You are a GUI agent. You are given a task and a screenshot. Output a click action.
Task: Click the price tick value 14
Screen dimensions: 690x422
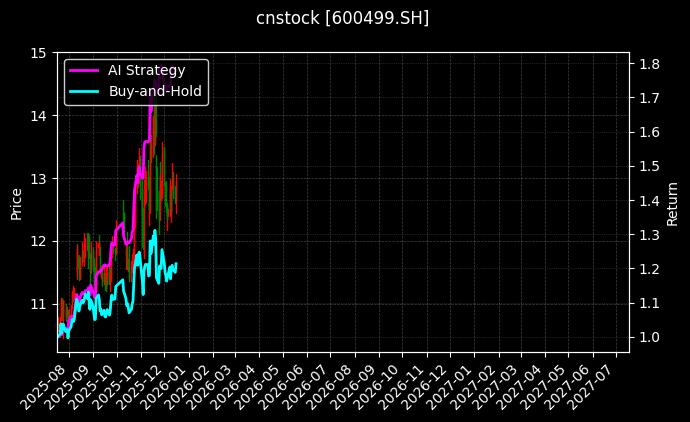[38, 116]
